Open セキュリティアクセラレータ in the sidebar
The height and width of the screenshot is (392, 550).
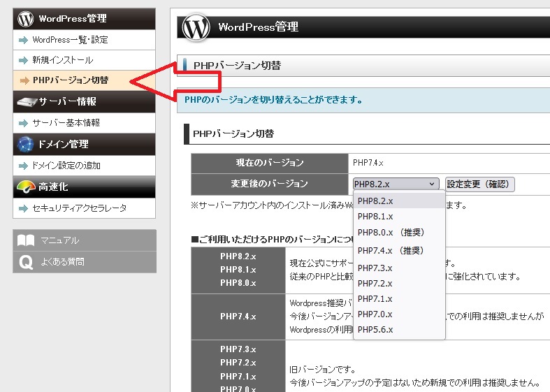tap(84, 208)
